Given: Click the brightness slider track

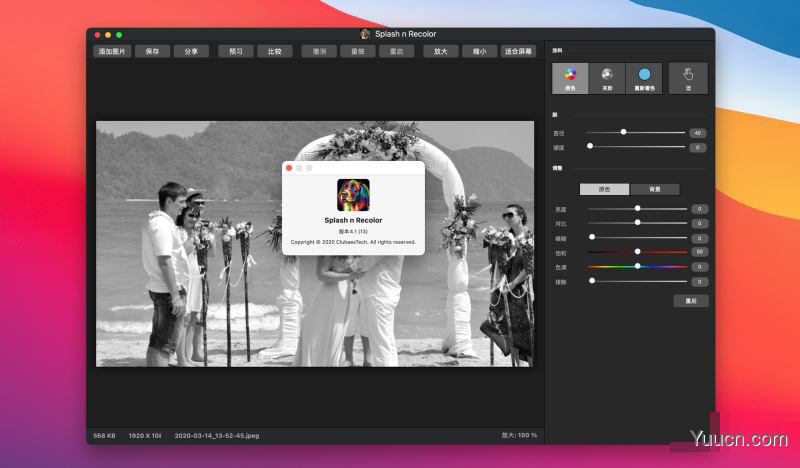Looking at the screenshot, I should click(x=637, y=208).
